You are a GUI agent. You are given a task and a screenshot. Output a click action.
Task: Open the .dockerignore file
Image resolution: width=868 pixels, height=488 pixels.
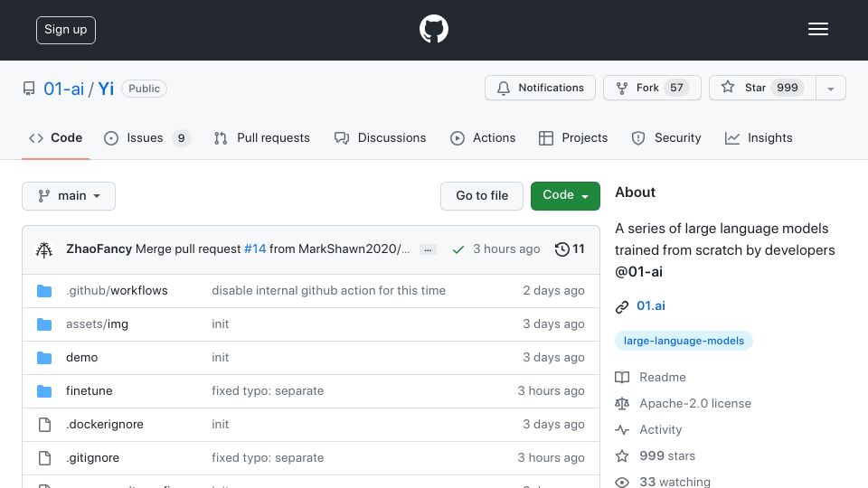[x=105, y=425]
